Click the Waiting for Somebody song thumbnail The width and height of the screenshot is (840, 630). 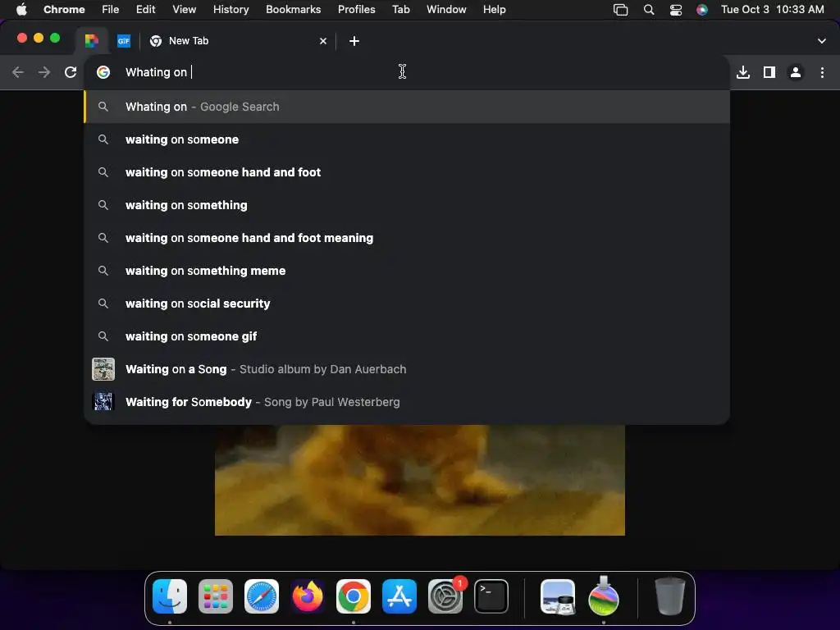coord(103,402)
